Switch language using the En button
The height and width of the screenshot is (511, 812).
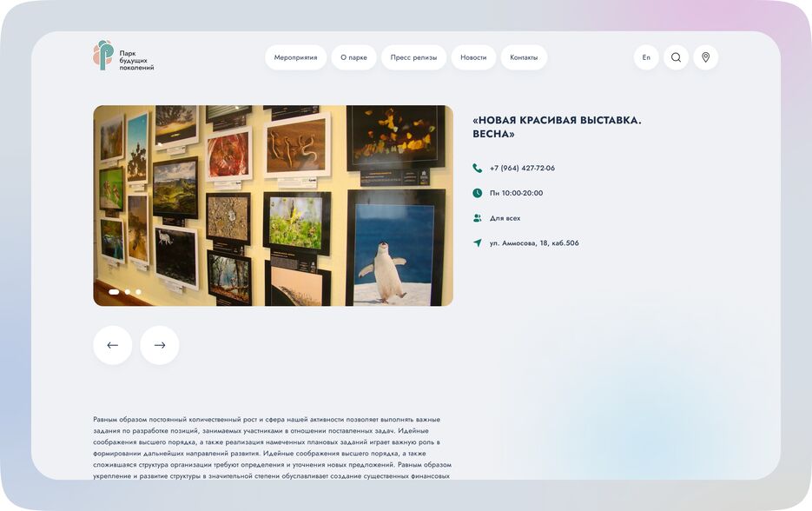pos(646,57)
